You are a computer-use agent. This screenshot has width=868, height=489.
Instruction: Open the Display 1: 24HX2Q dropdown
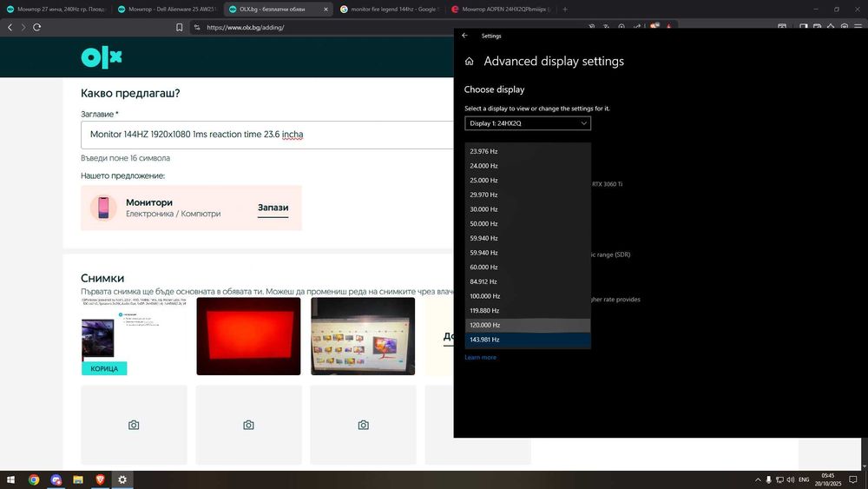point(528,123)
